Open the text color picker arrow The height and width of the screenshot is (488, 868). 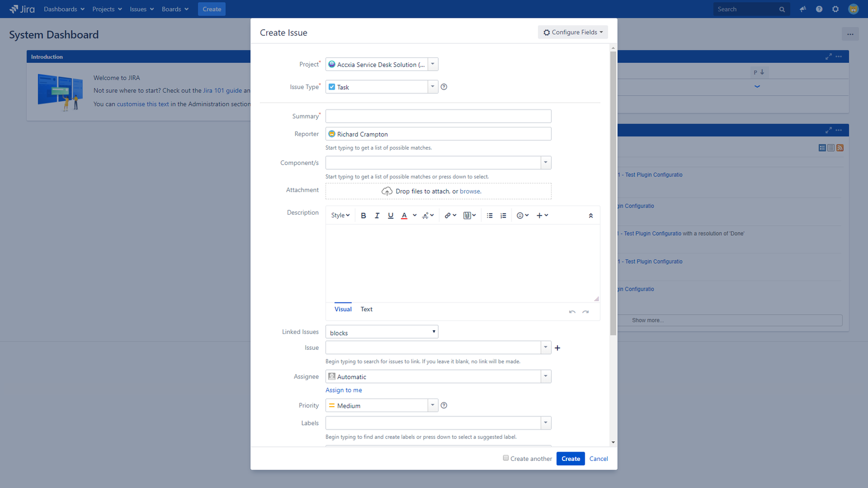414,215
